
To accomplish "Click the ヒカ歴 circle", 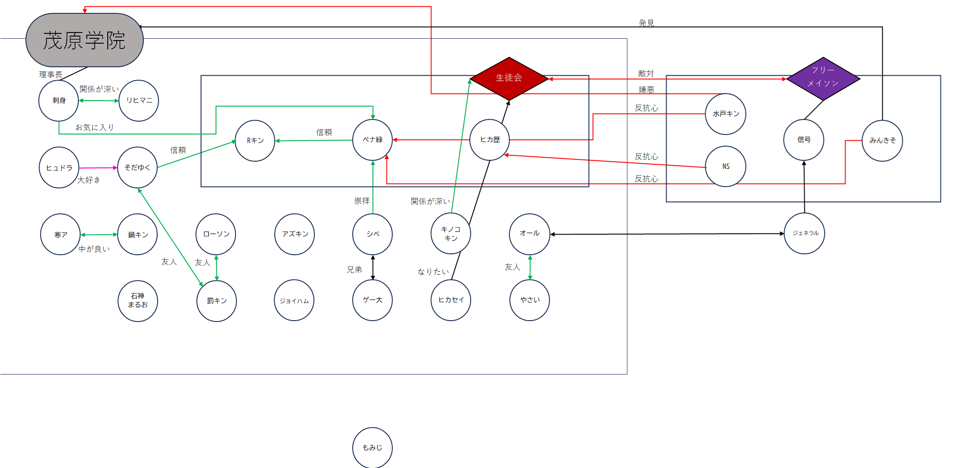I will [490, 140].
